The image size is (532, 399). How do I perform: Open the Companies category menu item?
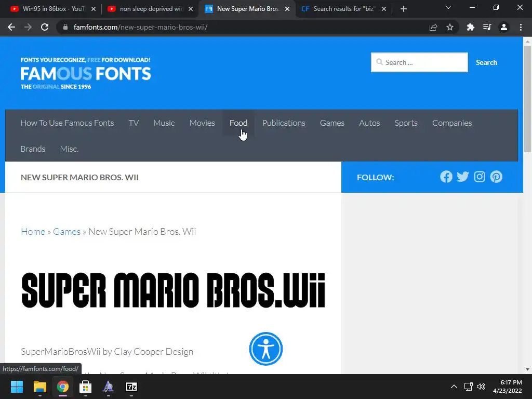[452, 123]
